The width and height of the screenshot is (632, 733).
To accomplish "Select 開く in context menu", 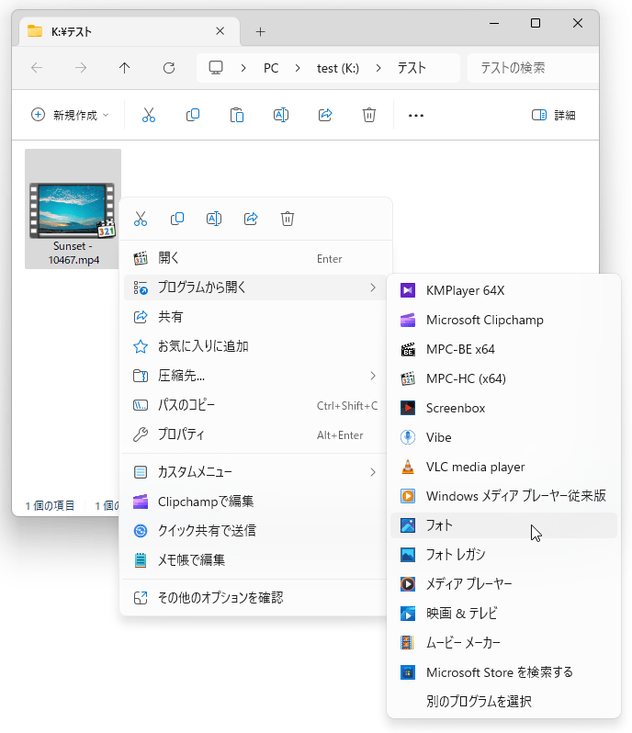I will [255, 258].
